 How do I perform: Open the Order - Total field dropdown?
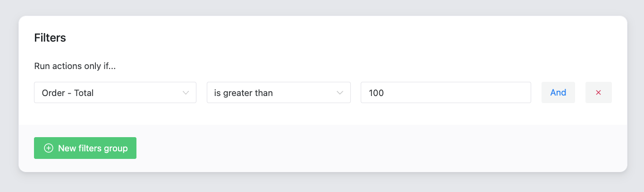tap(115, 93)
